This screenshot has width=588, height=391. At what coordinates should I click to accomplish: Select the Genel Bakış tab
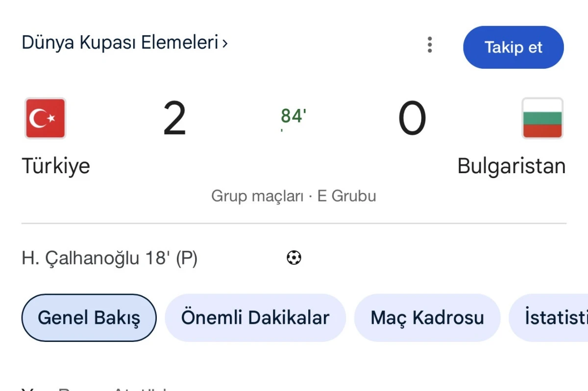(x=89, y=317)
